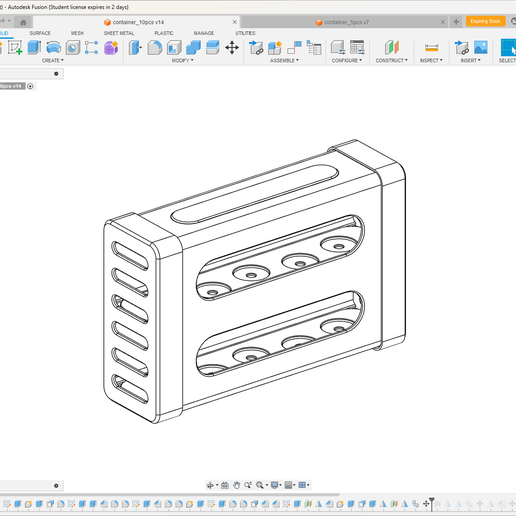Activate the Pan hand tool
This screenshot has height=516, width=516.
pos(236,485)
